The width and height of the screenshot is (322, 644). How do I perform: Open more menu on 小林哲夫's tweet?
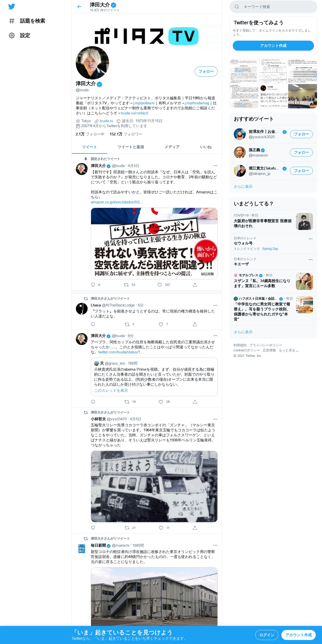tap(215, 419)
